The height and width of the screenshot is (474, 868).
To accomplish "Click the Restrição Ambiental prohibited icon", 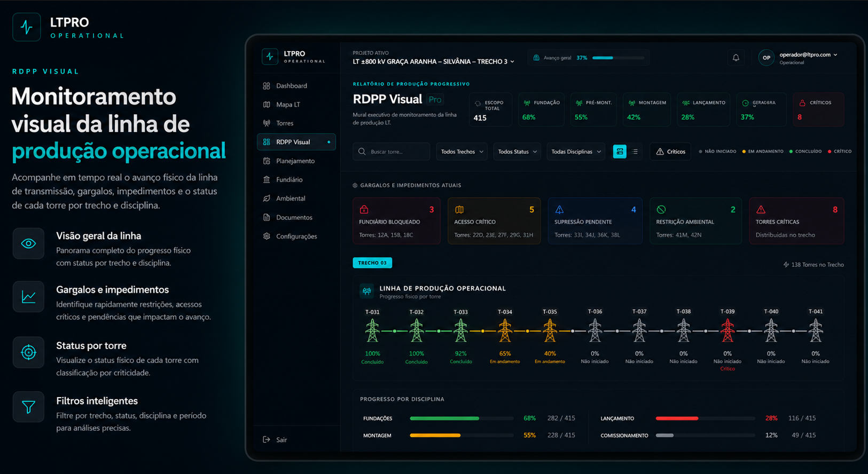I will pyautogui.click(x=661, y=209).
